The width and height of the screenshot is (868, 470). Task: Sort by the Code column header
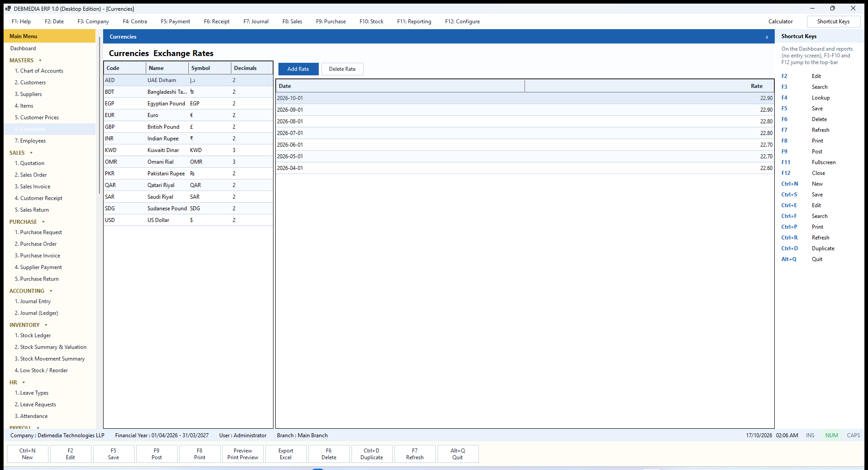pos(125,68)
